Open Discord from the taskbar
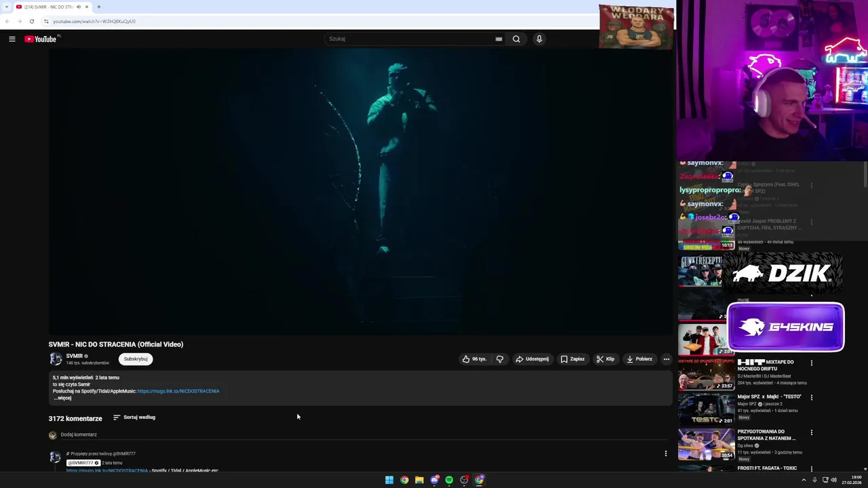Viewport: 868px width, 488px height. click(434, 480)
